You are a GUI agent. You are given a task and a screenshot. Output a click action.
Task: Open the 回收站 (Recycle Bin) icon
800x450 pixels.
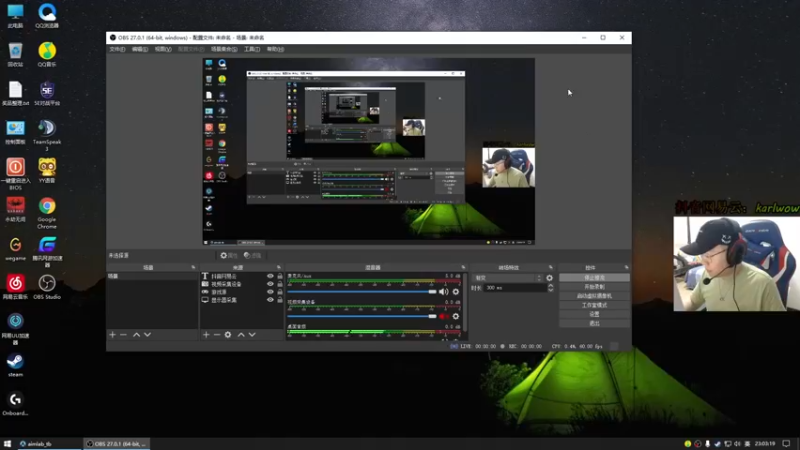pos(15,55)
